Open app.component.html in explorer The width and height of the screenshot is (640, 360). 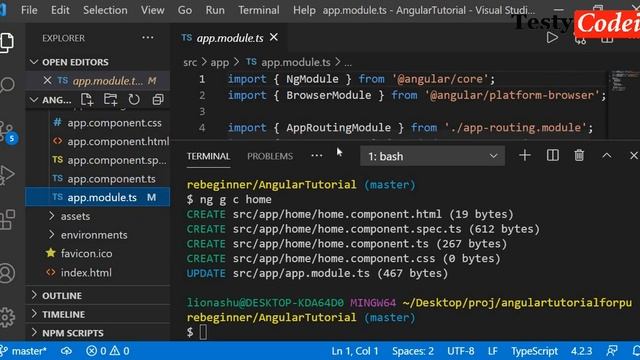(111, 141)
